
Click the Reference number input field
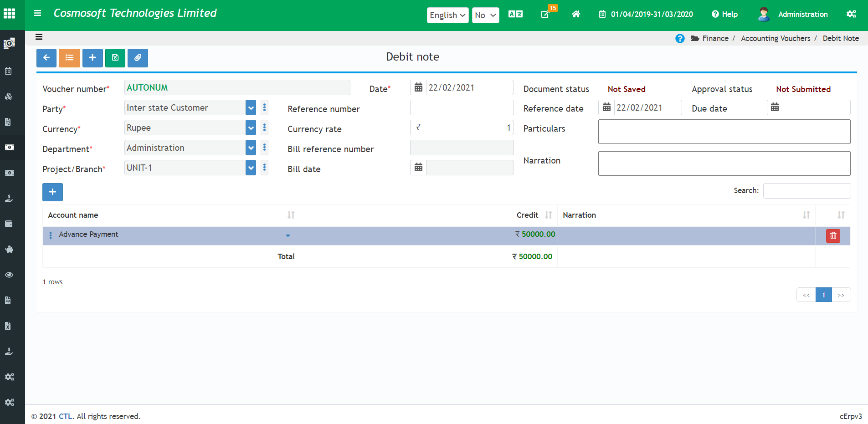[462, 108]
